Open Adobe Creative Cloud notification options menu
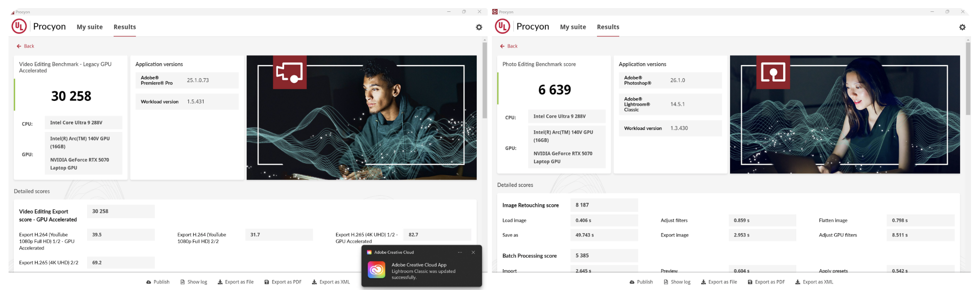The width and height of the screenshot is (980, 290). (x=460, y=253)
